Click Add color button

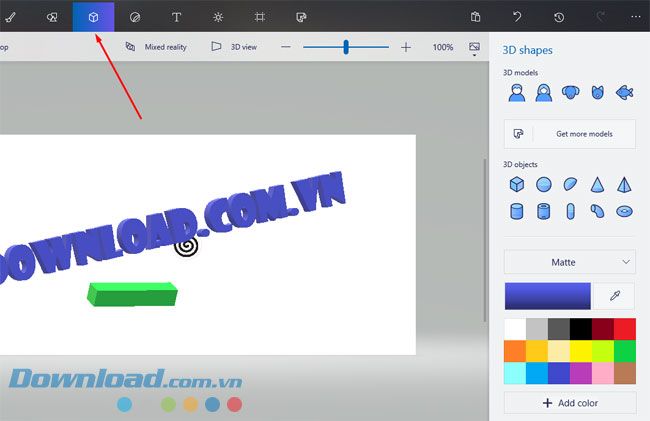[x=570, y=403]
